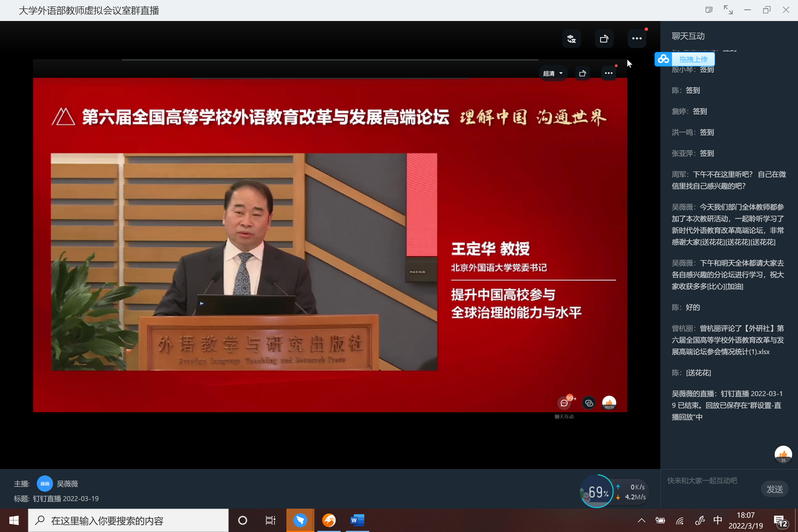
Task: Click the title text 钉钉直播 2022-03-19
Action: click(x=66, y=499)
